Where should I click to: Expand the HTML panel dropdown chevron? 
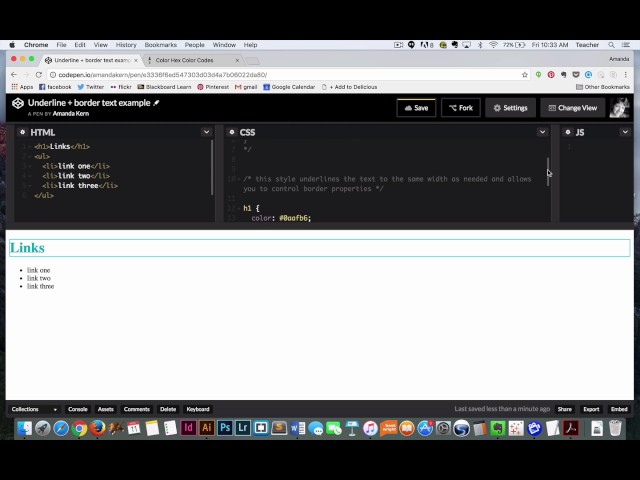pyautogui.click(x=207, y=132)
